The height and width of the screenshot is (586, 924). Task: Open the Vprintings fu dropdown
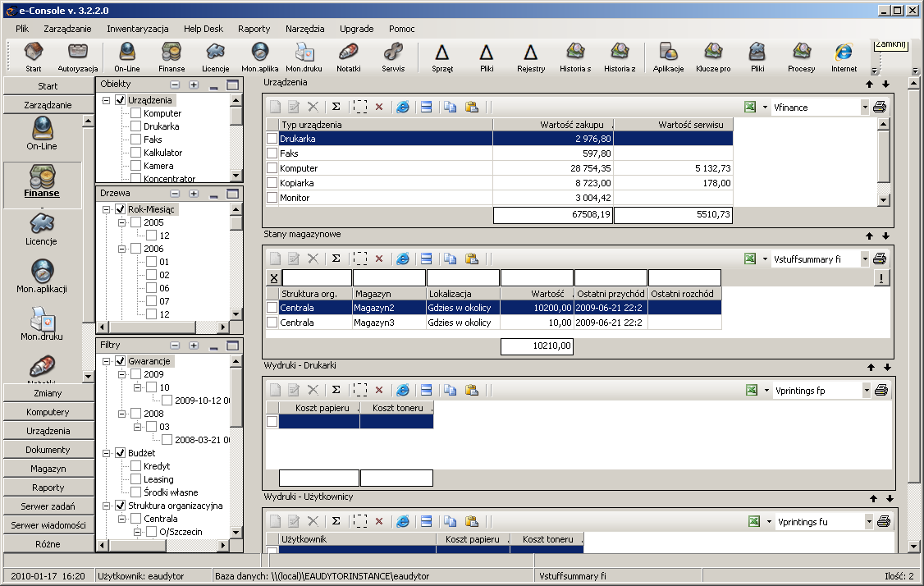click(868, 522)
